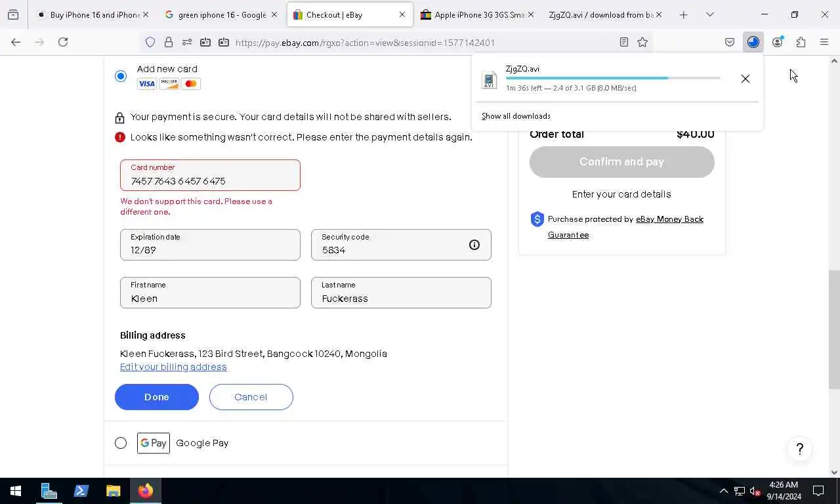
Task: Open Firefox View in the tab bar
Action: tap(13, 14)
